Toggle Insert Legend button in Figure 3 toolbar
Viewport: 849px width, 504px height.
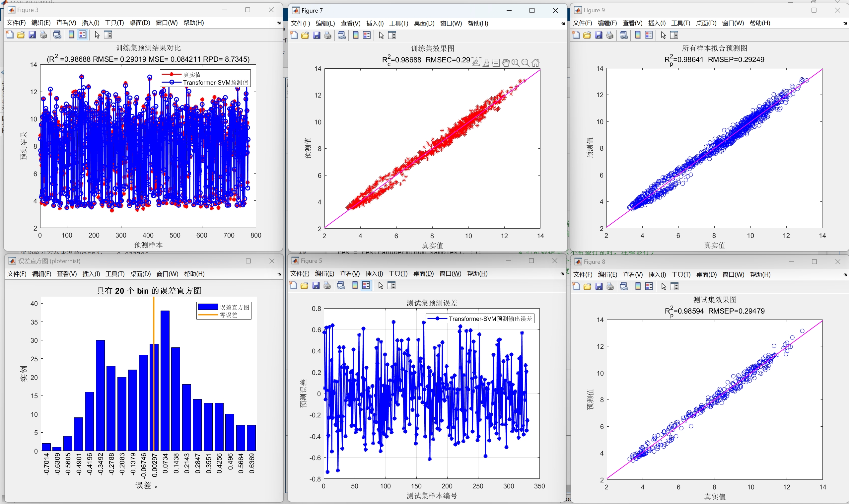pos(83,35)
